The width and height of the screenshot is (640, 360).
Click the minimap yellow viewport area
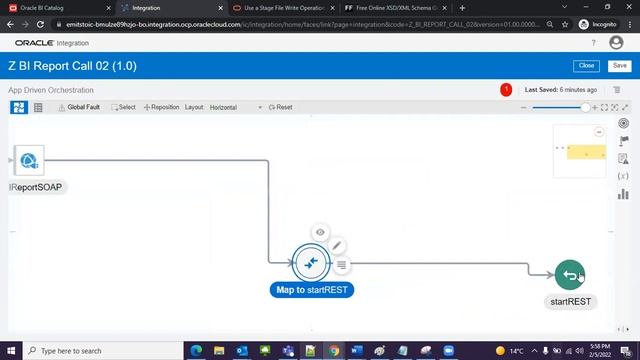586,152
